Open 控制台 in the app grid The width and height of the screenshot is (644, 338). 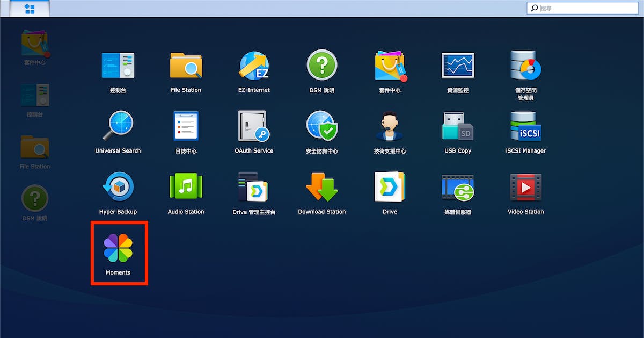click(118, 66)
